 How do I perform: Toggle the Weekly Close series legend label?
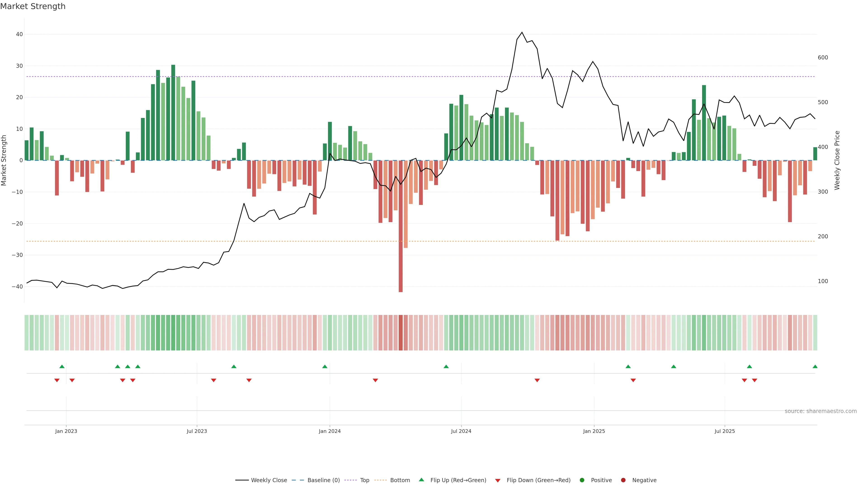(269, 480)
